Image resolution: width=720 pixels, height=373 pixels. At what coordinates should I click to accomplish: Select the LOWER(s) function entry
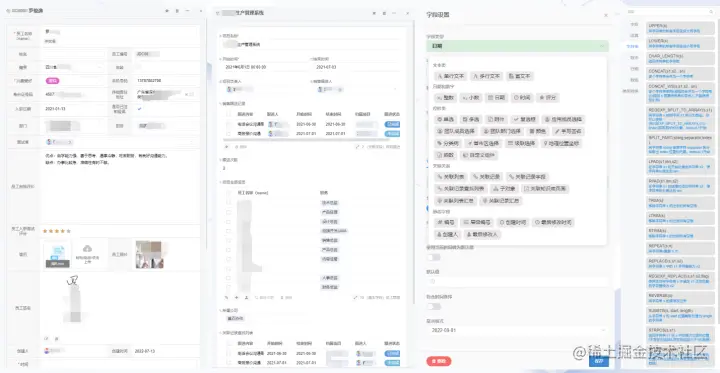click(x=681, y=43)
